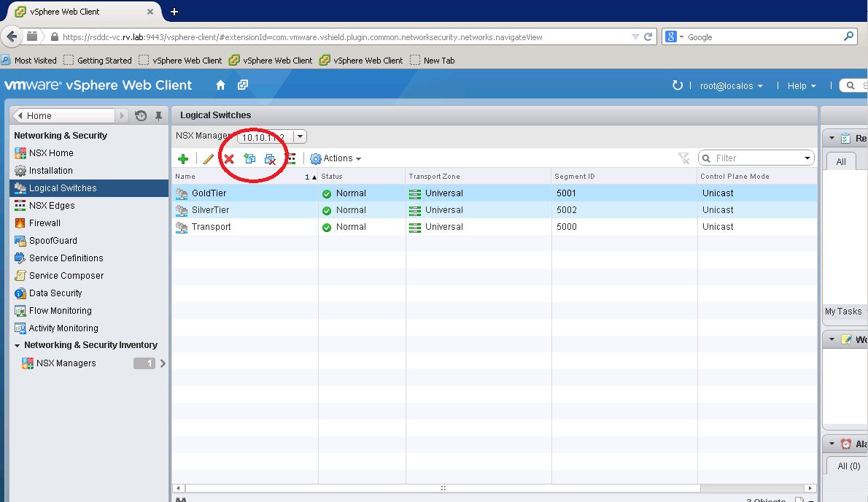The image size is (868, 502).
Task: Click the Home back button in navigator
Action: coord(63,115)
